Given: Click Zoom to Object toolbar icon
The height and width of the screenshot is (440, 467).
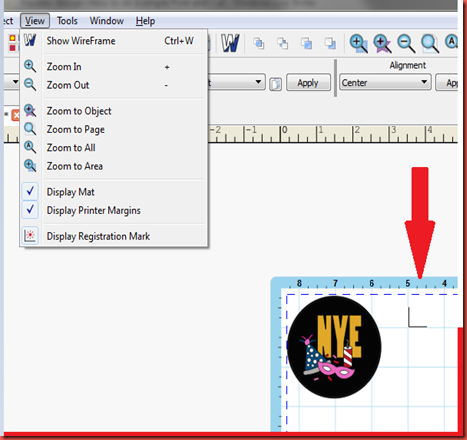Looking at the screenshot, I should pos(382,43).
